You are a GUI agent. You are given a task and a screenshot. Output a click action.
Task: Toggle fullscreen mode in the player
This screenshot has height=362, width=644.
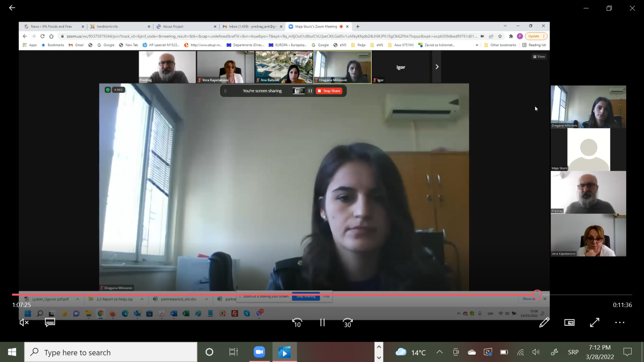(594, 322)
